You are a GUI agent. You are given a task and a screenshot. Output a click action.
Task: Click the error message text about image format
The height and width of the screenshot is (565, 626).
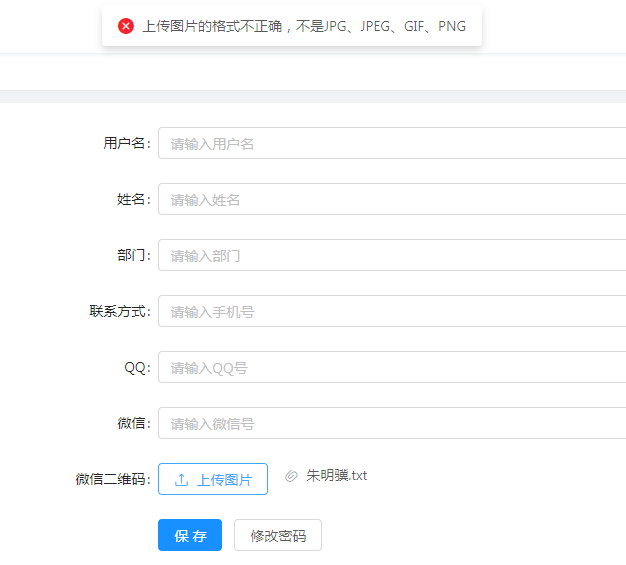point(304,26)
